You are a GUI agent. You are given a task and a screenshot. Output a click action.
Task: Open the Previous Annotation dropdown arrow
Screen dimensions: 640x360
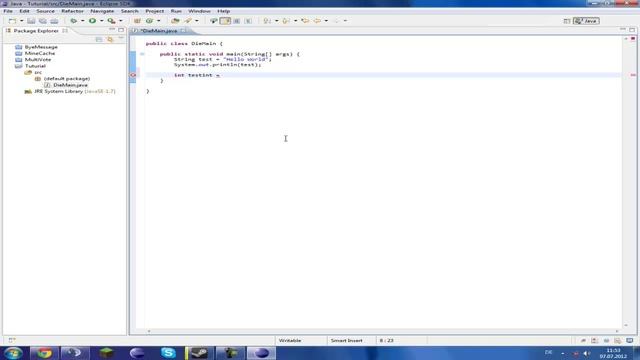(296, 21)
